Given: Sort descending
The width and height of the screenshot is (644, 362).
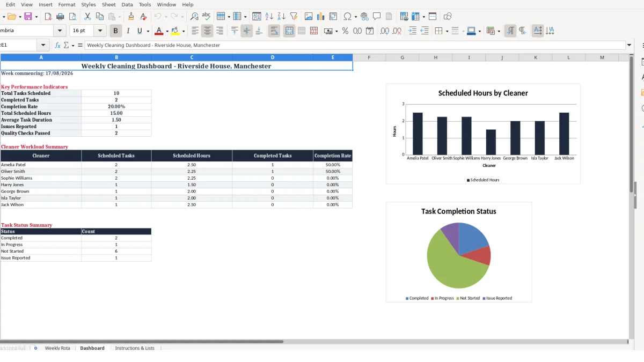Looking at the screenshot, I should (281, 17).
